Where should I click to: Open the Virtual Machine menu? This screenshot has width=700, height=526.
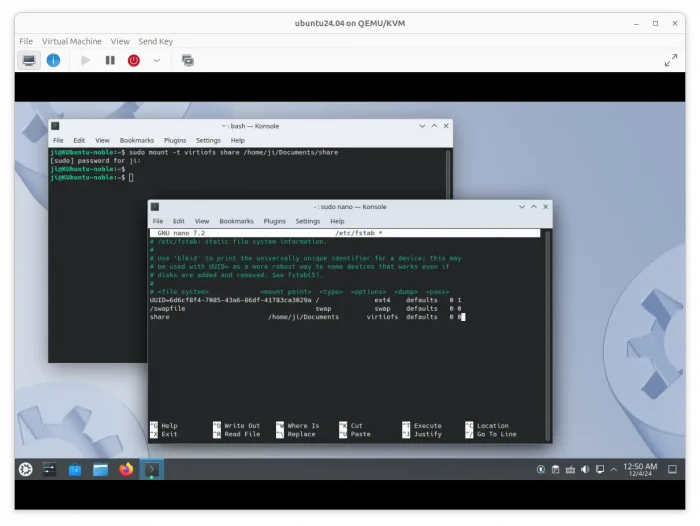point(71,41)
